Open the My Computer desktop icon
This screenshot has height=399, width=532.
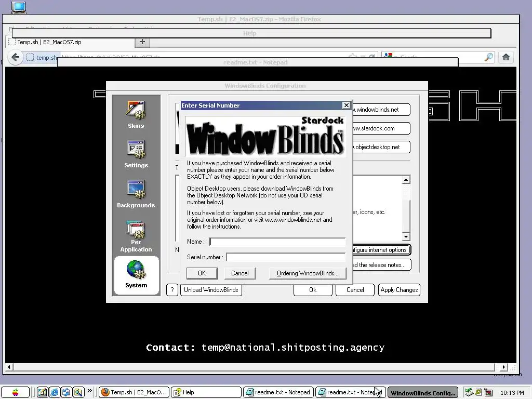tap(19, 7)
